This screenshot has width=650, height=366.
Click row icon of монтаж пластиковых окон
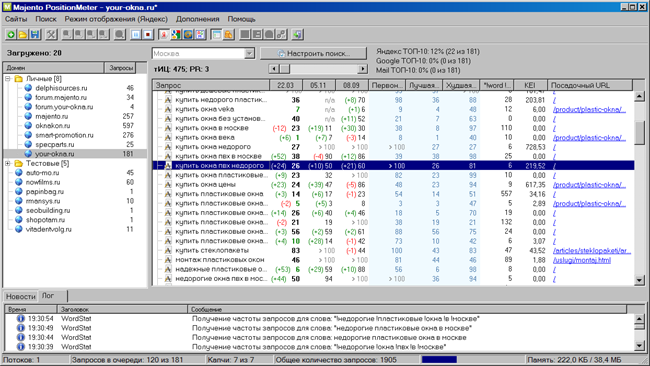168,260
